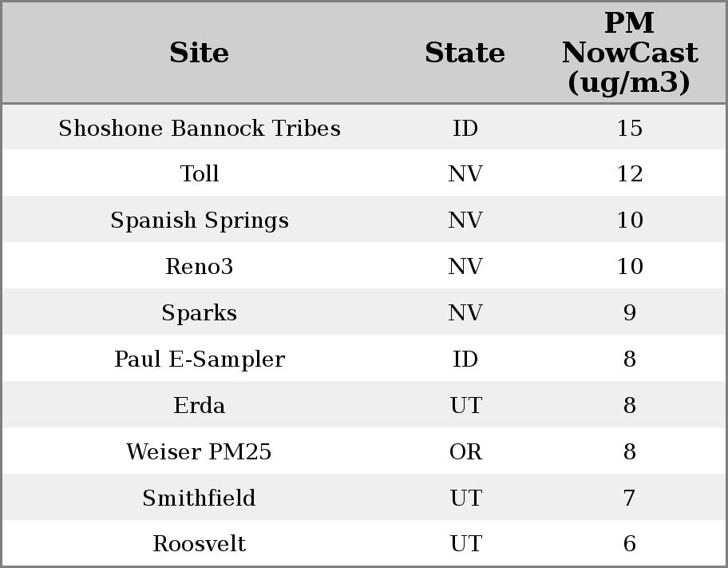The height and width of the screenshot is (568, 728).
Task: Select the Toll site name
Action: pyautogui.click(x=200, y=174)
